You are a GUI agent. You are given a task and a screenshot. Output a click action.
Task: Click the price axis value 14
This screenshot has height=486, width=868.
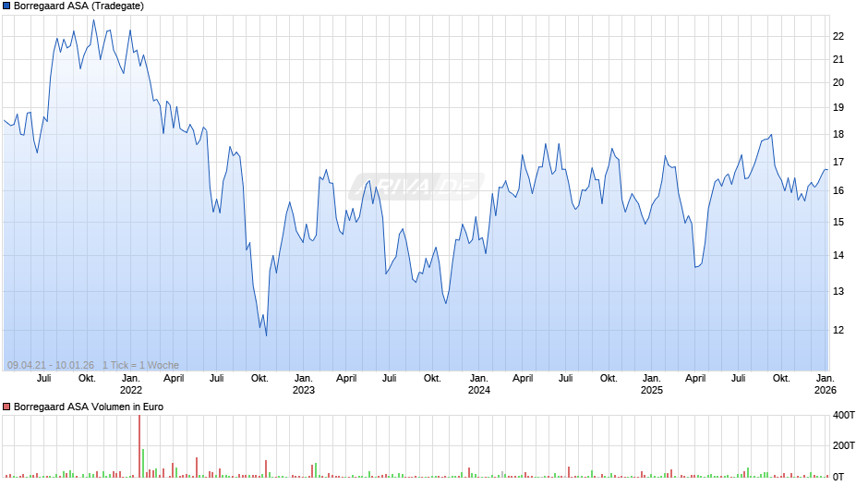[x=838, y=255]
